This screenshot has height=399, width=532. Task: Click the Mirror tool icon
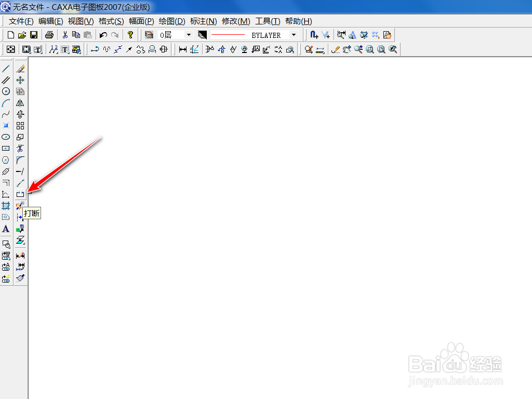[x=20, y=103]
